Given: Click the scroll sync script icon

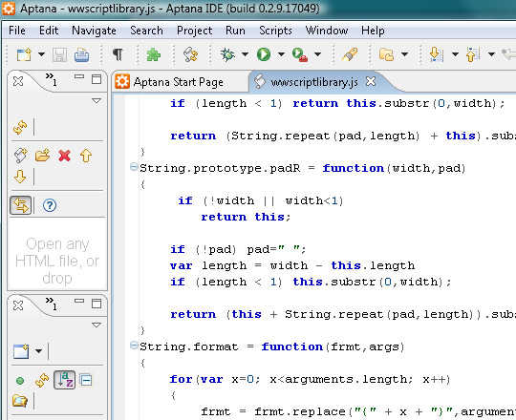Looking at the screenshot, I should click(x=190, y=54).
